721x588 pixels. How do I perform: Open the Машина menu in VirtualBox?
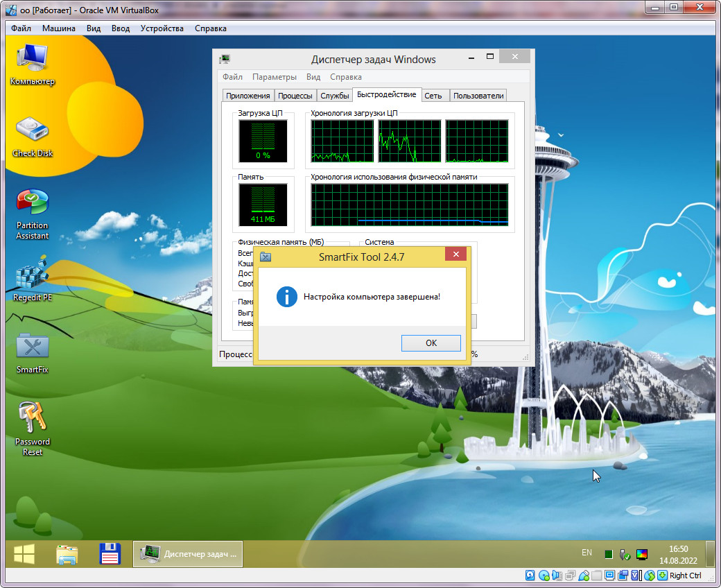[x=59, y=28]
